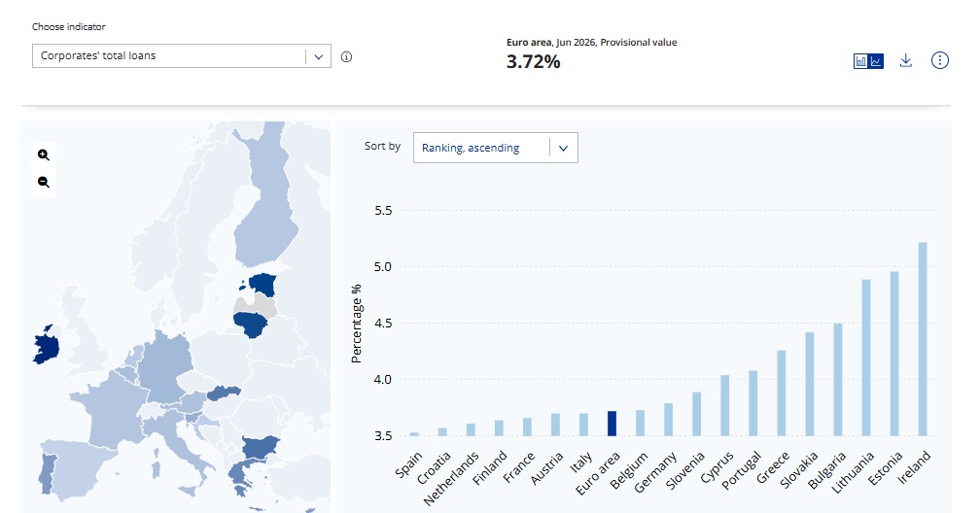Click the Choose indicator combo box field

click(181, 56)
